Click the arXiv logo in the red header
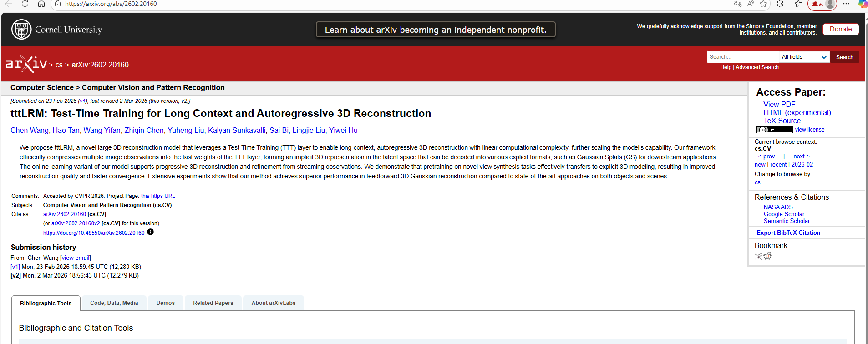868x344 pixels. coord(26,64)
